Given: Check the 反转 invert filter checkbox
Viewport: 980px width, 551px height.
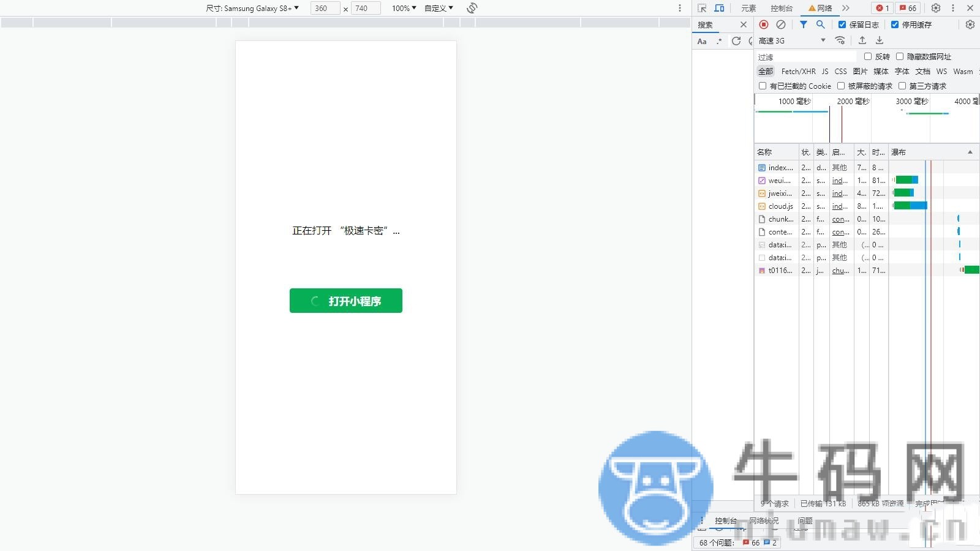Looking at the screenshot, I should [868, 56].
